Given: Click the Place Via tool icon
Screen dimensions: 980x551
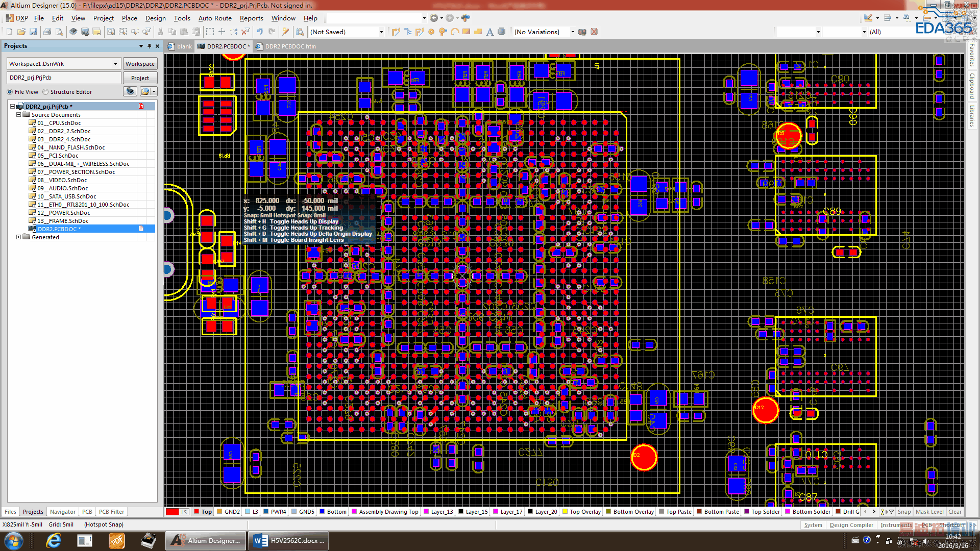Looking at the screenshot, I should click(x=443, y=32).
